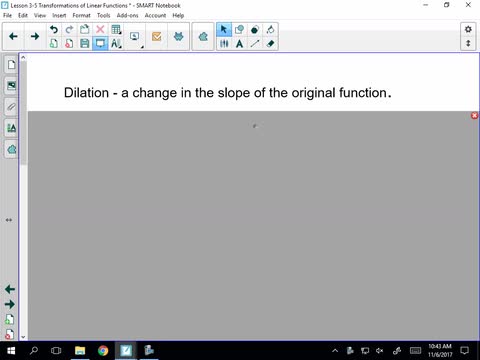Click the Undo arrow icon
Screen dimensions: 480x360
pyautogui.click(x=53, y=29)
